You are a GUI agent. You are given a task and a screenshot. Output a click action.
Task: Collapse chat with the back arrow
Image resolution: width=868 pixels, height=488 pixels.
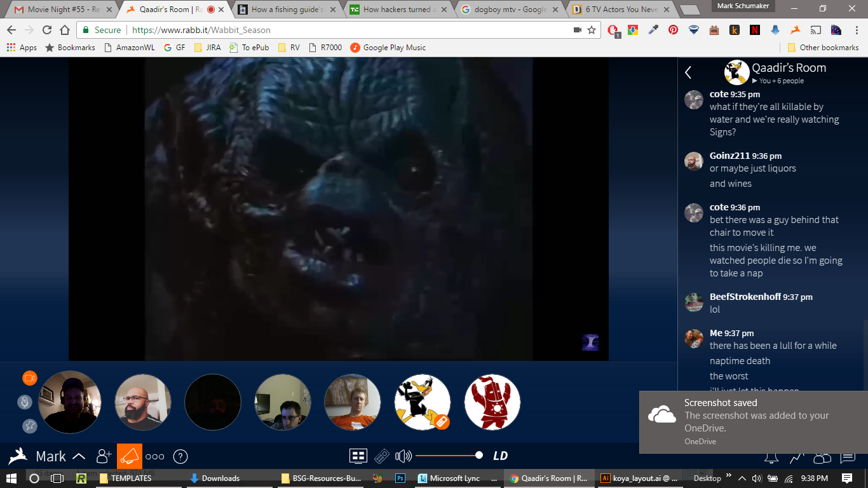tap(688, 72)
